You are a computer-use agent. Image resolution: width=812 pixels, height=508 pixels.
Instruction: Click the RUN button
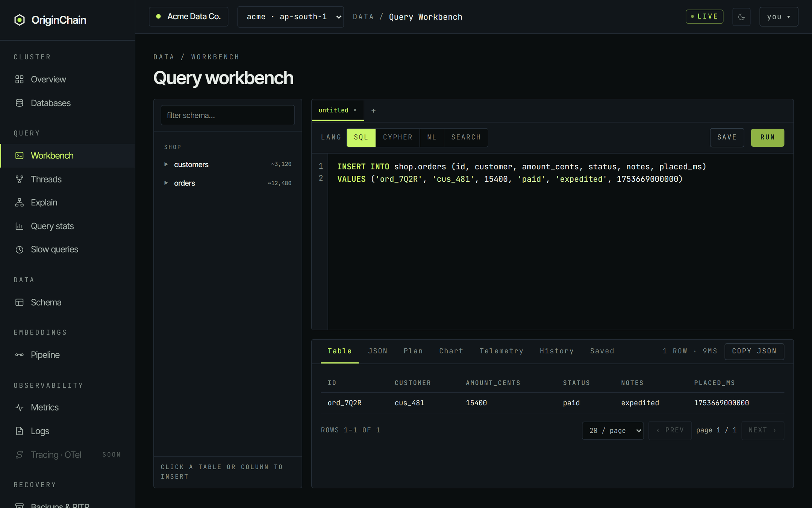tap(768, 137)
